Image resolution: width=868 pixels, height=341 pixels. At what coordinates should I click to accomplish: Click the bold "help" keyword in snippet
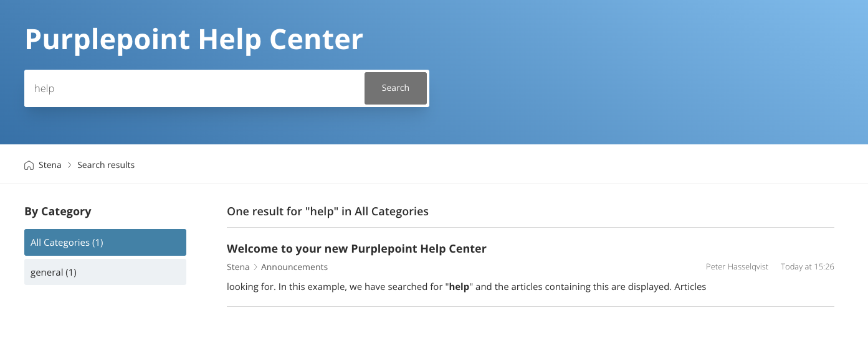click(x=459, y=287)
